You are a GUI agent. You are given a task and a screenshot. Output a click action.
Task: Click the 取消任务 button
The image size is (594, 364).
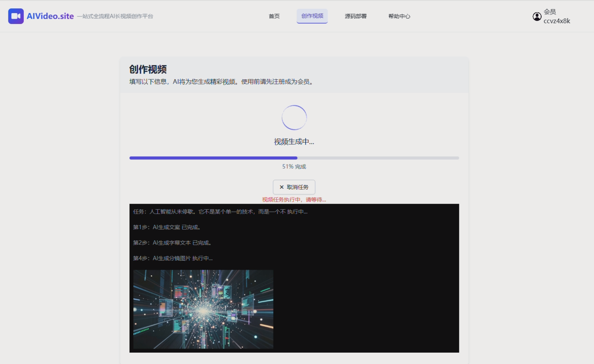point(294,187)
